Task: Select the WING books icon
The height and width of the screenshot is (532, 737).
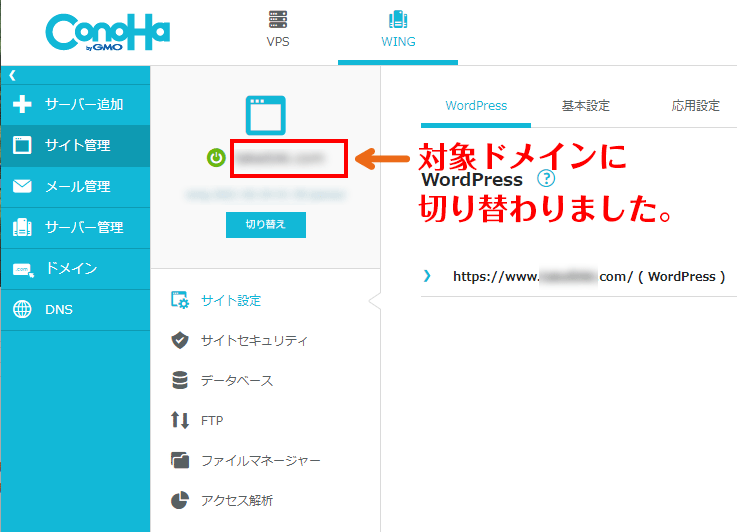Action: pos(398,19)
